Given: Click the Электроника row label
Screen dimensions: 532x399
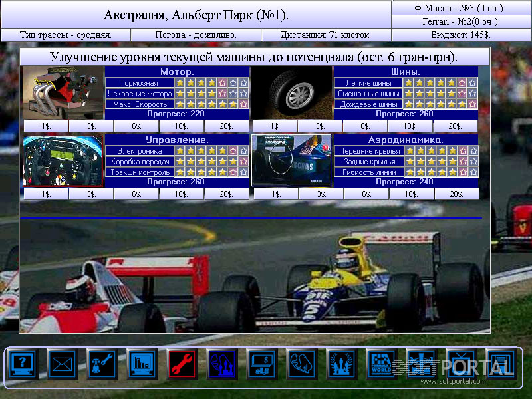Looking at the screenshot, I should (140, 151).
